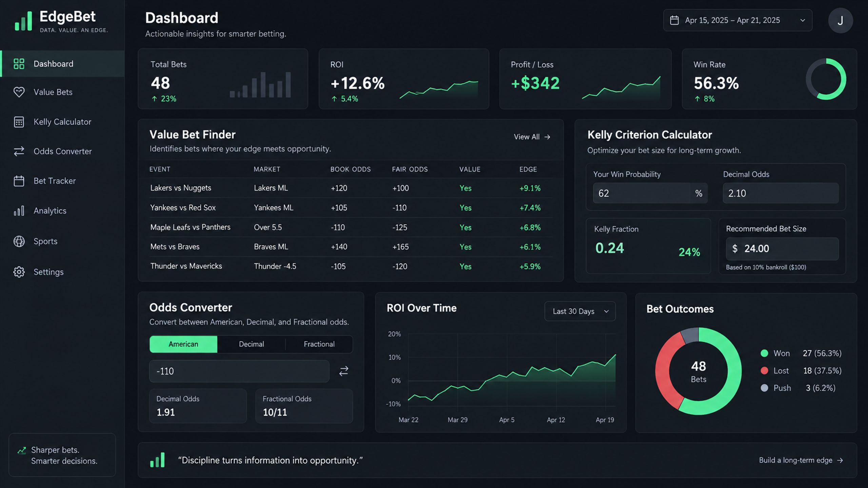Click Build a long-term edge link

[x=801, y=460]
